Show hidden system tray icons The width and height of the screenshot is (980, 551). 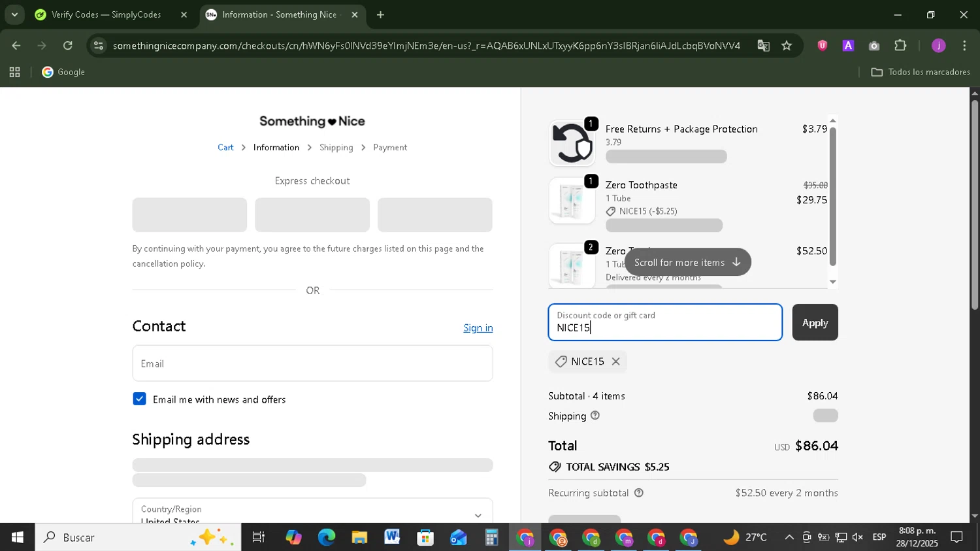point(789,537)
